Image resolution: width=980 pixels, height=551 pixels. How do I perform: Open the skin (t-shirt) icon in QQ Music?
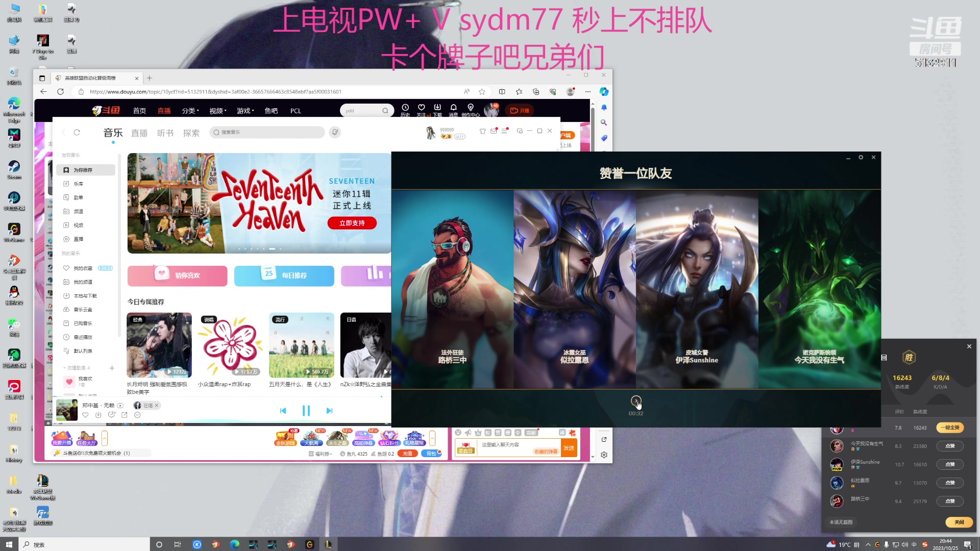click(x=482, y=131)
